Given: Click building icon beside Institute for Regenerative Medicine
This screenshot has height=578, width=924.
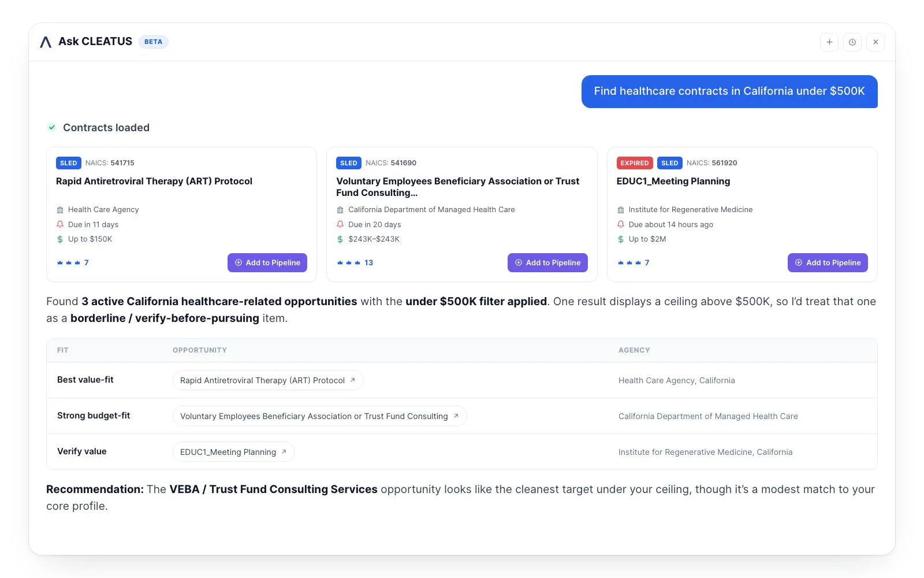Looking at the screenshot, I should pyautogui.click(x=621, y=210).
